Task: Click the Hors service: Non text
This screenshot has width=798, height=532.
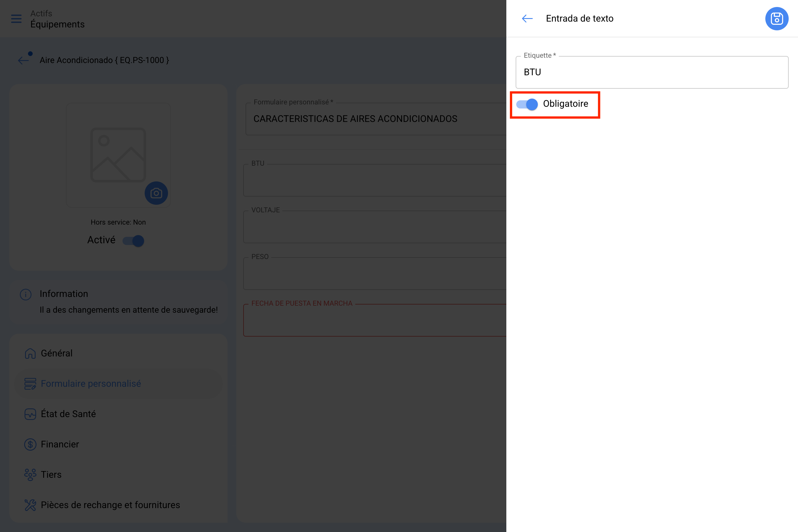Action: 118,222
